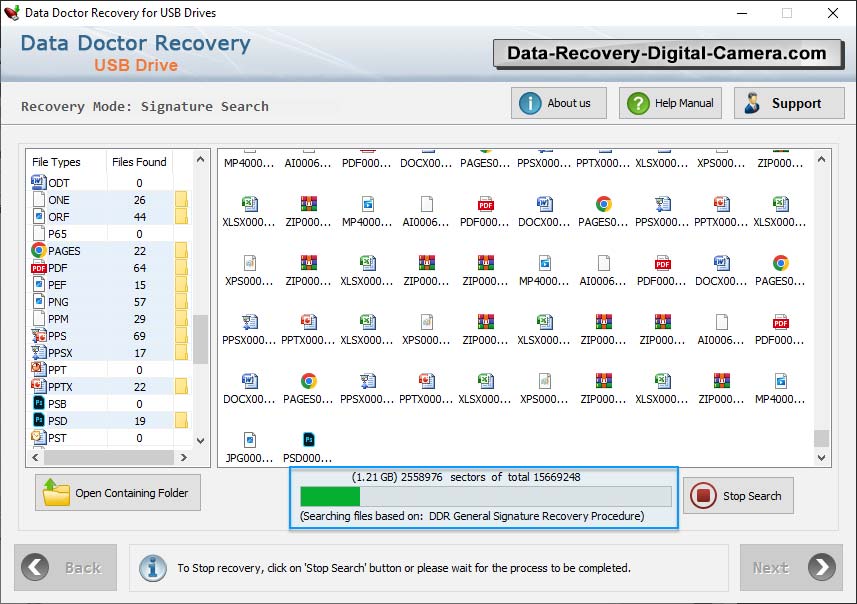Click Open Containing Folder

point(118,492)
